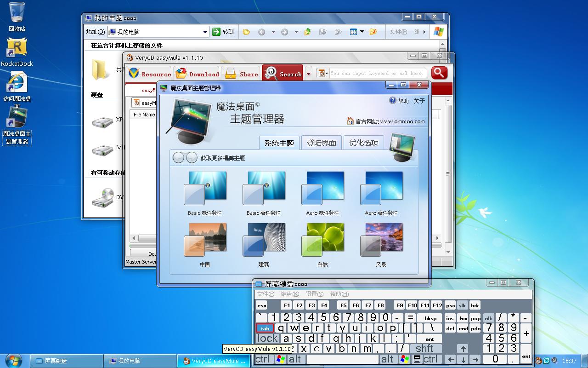Screen dimensions: 588x368
Task: Open the 帮助(H) menu of the on-screen keyboard
Action: pyautogui.click(x=339, y=294)
